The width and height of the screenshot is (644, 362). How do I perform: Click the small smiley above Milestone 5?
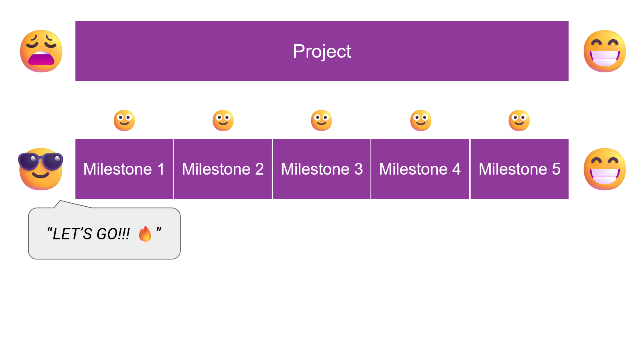(519, 120)
